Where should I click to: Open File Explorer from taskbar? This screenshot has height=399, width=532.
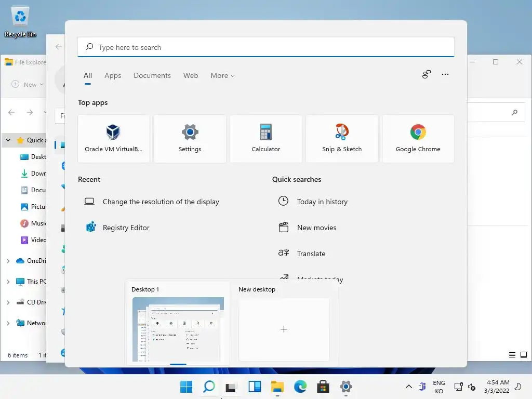pyautogui.click(x=277, y=387)
